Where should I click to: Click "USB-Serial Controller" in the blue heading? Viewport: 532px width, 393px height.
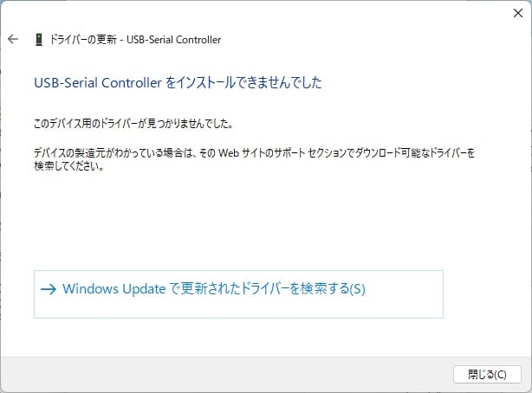click(x=98, y=83)
